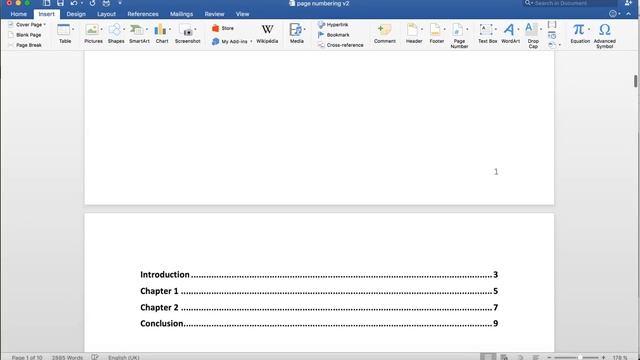Image resolution: width=640 pixels, height=360 pixels.
Task: Click the zoom slider handle
Action: 580,357
